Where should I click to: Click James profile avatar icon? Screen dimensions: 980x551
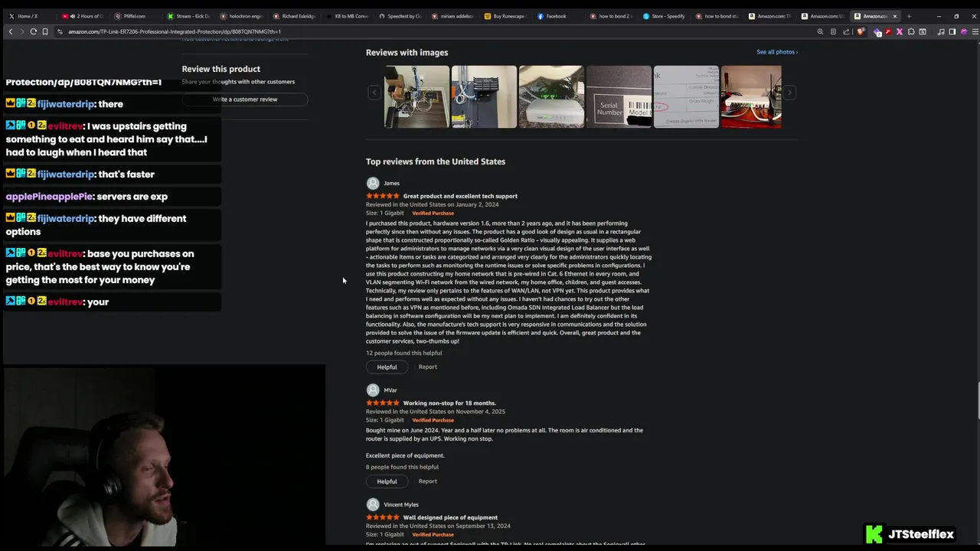click(373, 183)
